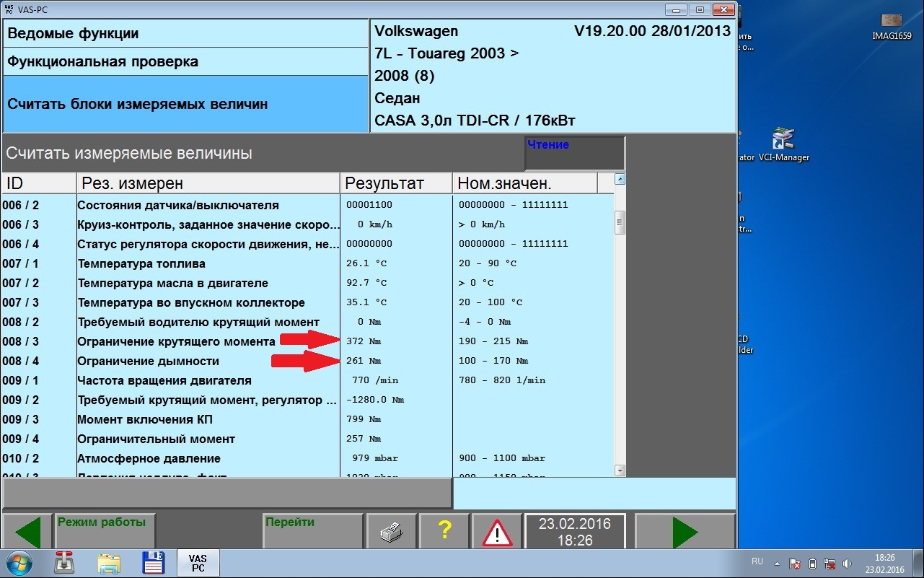Click the Результат column header
This screenshot has width=924, height=578.
pos(396,183)
